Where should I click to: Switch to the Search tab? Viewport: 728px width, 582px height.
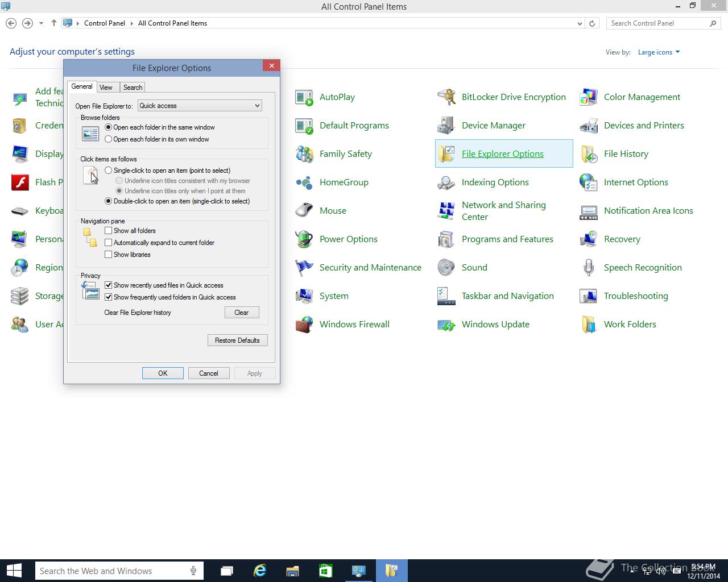click(133, 87)
